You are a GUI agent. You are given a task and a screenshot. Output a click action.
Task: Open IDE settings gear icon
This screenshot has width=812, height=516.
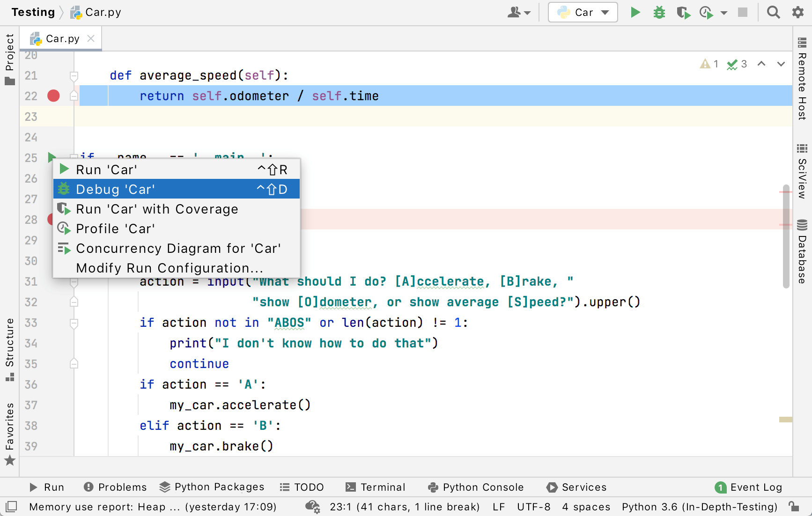(798, 12)
